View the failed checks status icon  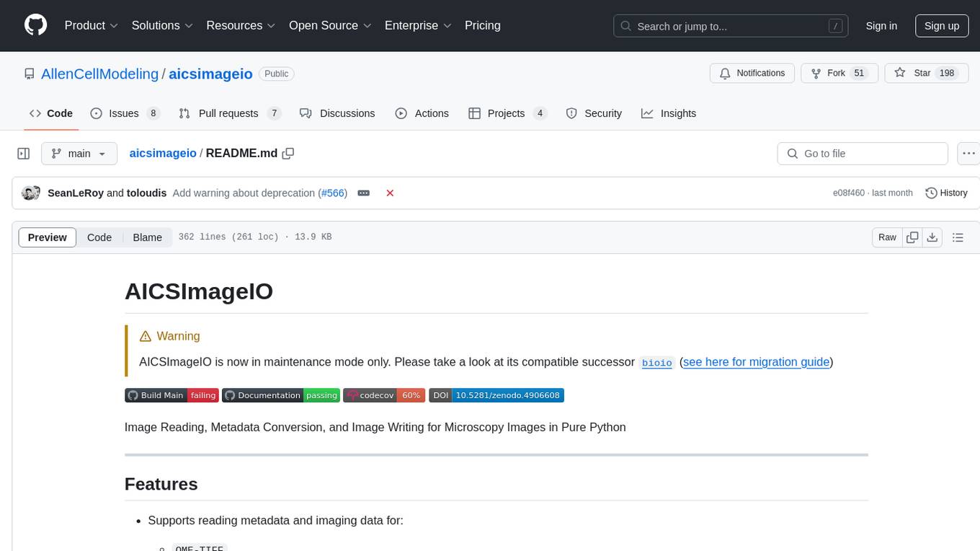point(390,193)
